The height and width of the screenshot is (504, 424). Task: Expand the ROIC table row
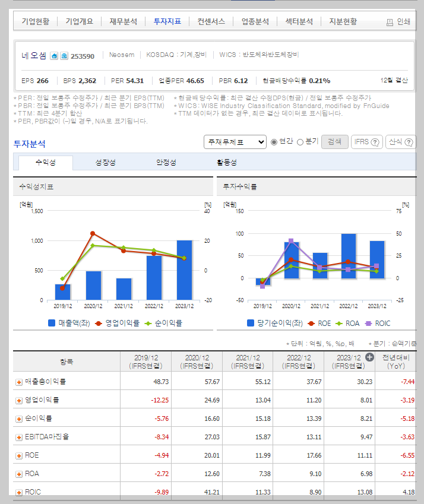click(19, 493)
